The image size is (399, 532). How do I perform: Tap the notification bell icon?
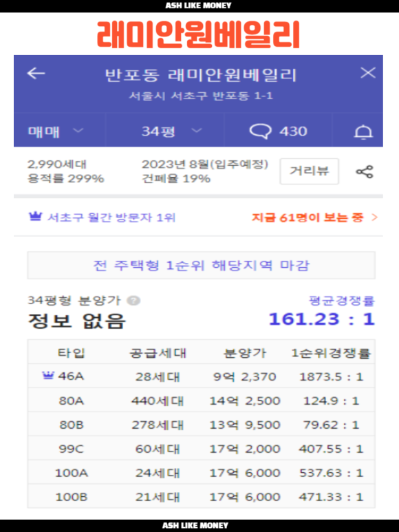click(363, 131)
